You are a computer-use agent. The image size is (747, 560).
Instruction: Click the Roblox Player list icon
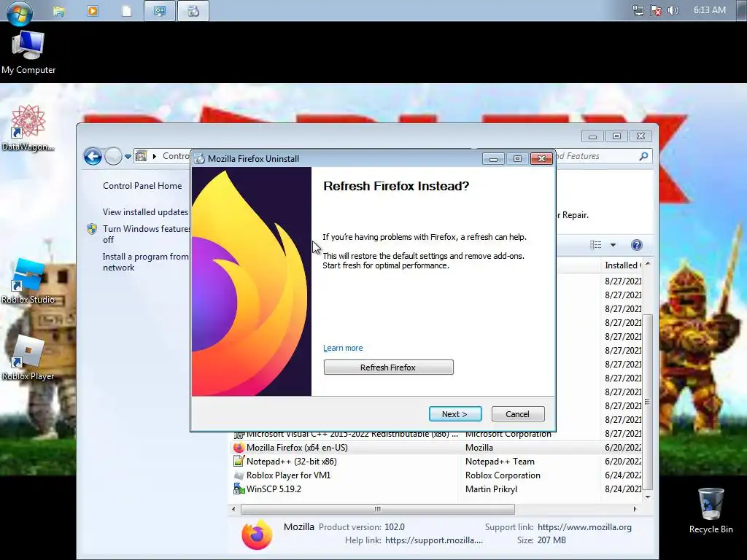pos(239,475)
